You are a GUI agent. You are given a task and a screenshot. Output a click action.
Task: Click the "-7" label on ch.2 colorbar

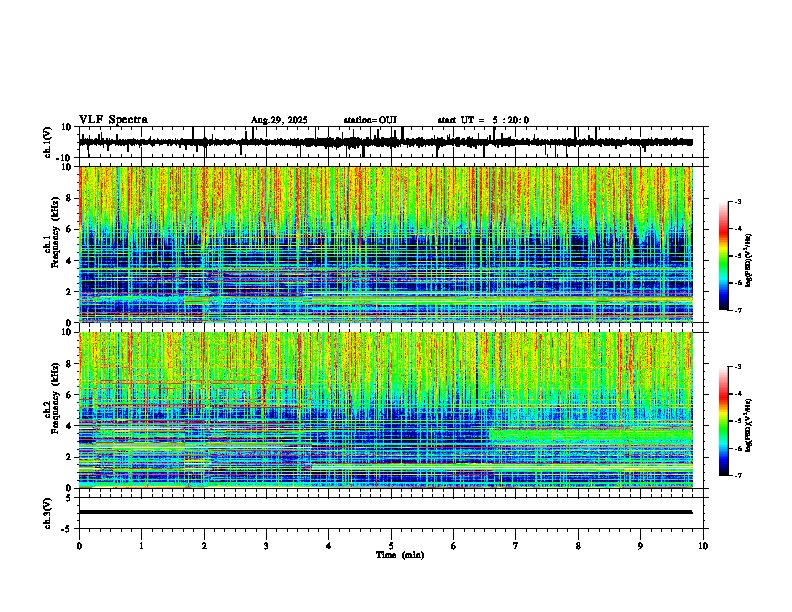(737, 475)
